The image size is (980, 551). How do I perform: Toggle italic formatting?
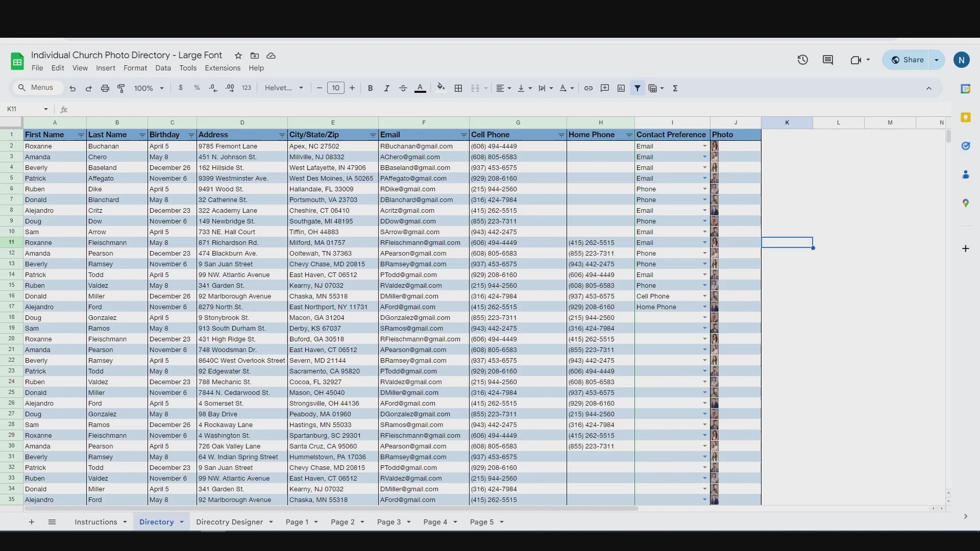click(x=386, y=88)
